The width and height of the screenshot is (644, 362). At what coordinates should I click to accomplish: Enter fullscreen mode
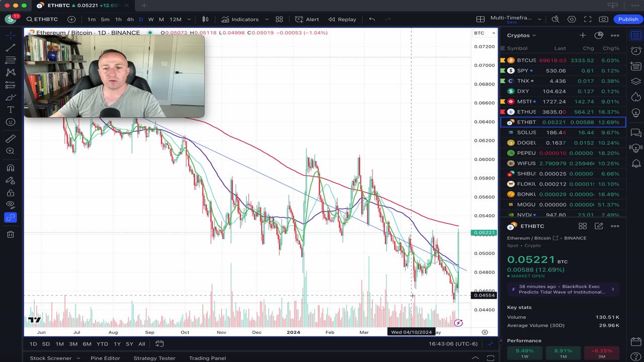[x=588, y=19]
